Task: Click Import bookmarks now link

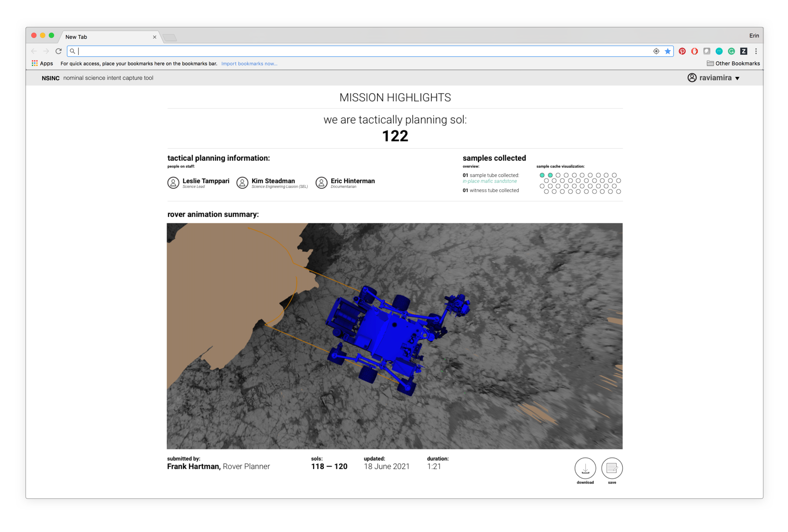Action: (249, 64)
